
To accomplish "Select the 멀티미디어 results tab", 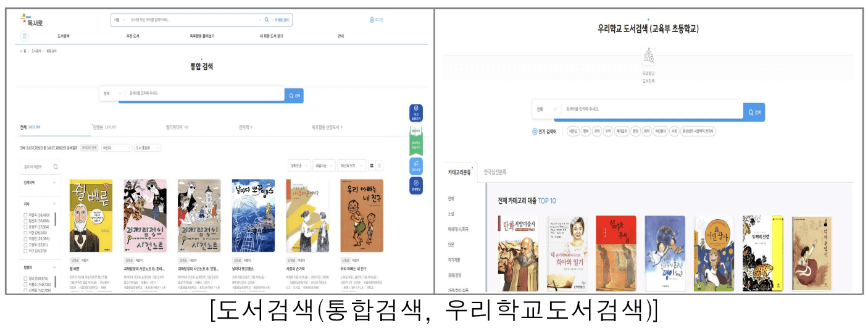I will pos(177,127).
